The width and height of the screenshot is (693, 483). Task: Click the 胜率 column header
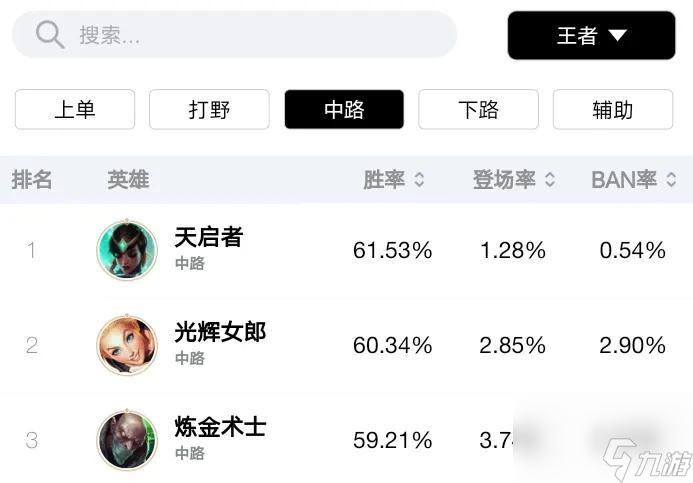(x=384, y=180)
